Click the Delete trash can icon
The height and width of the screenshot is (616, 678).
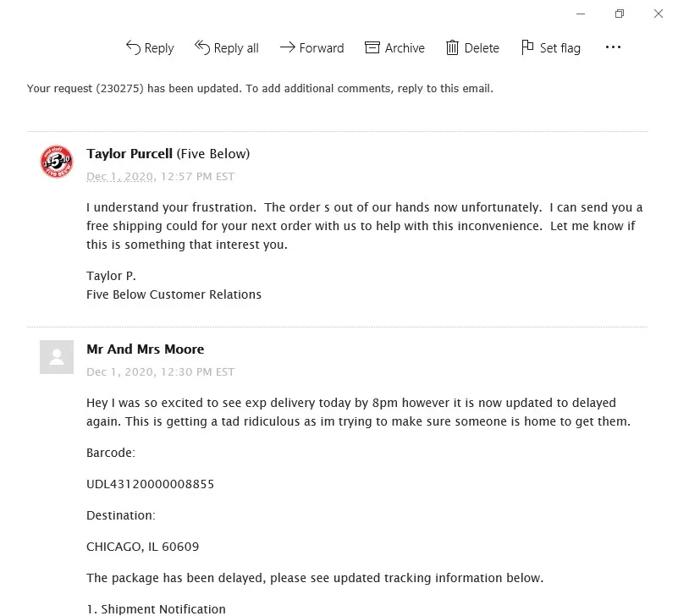click(x=453, y=47)
